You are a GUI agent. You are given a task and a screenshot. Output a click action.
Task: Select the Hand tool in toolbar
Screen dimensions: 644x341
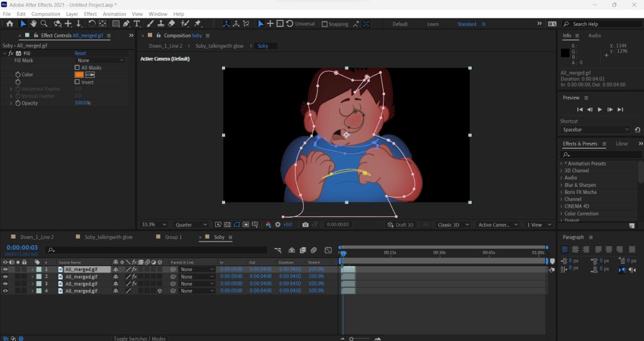pyautogui.click(x=33, y=24)
